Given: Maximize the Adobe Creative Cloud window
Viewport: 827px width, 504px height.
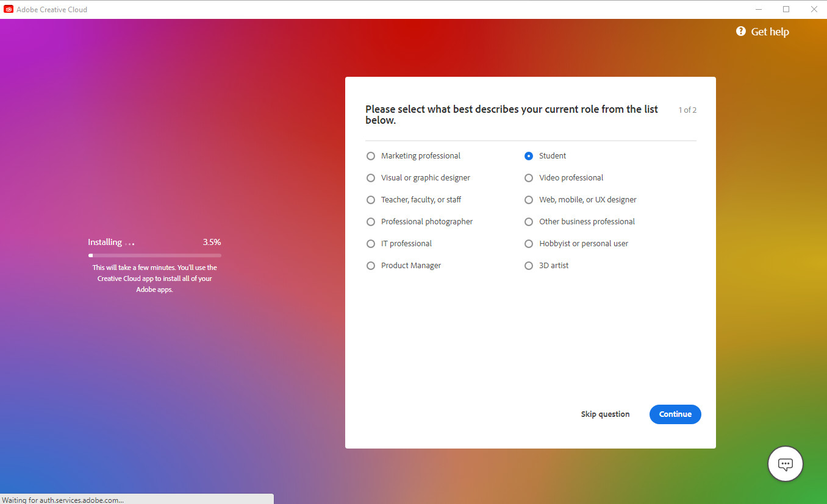Looking at the screenshot, I should pos(786,9).
